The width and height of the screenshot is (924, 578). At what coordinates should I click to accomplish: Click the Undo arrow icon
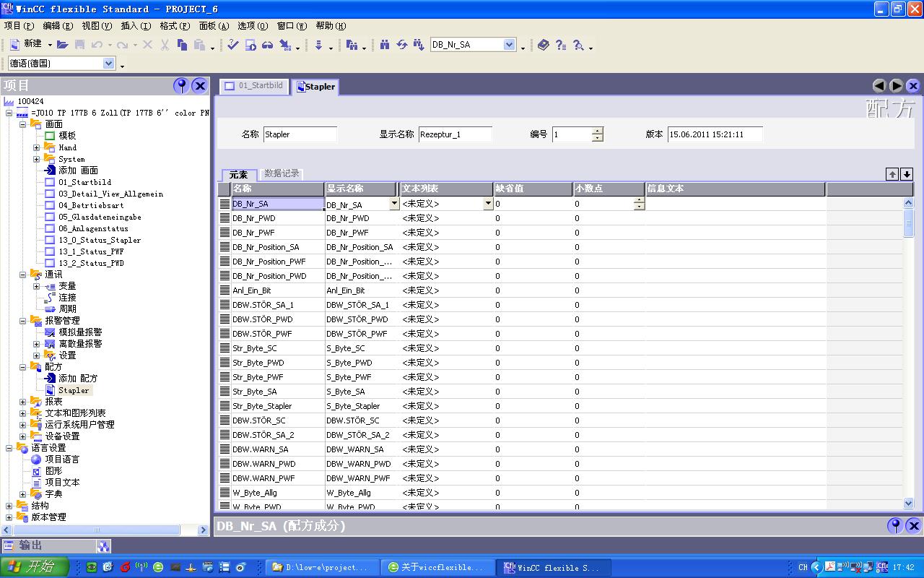96,45
